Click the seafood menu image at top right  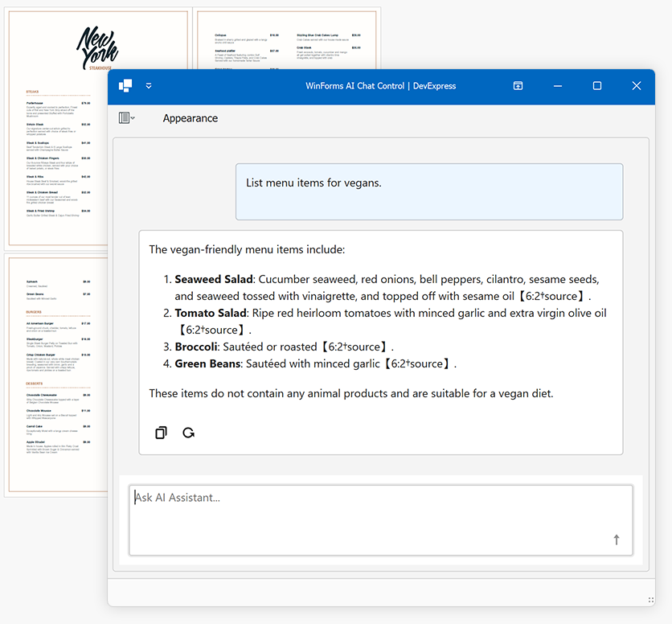coord(287,40)
